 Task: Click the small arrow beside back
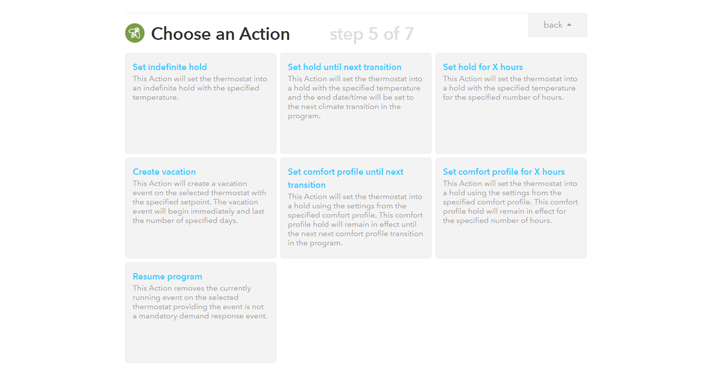coord(569,25)
